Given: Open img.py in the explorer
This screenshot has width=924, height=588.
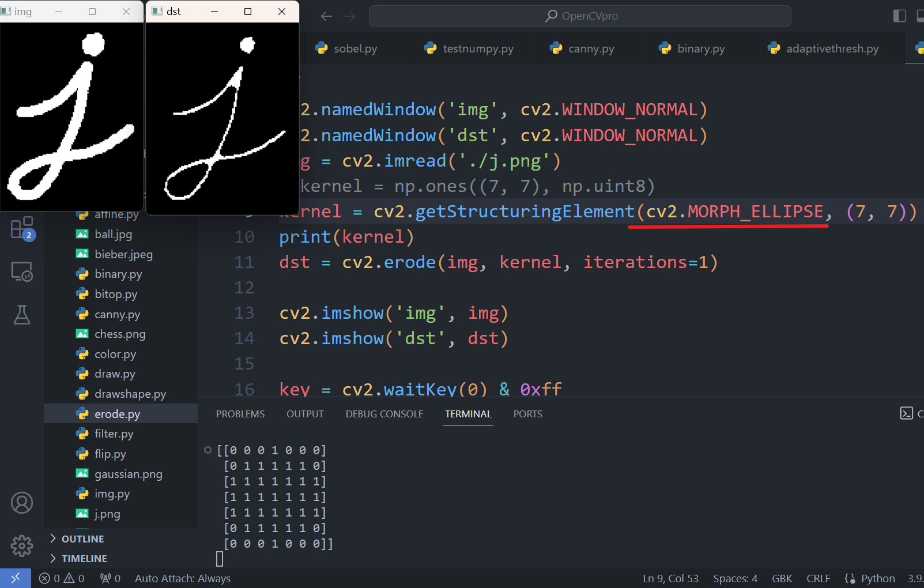Looking at the screenshot, I should coord(121,493).
